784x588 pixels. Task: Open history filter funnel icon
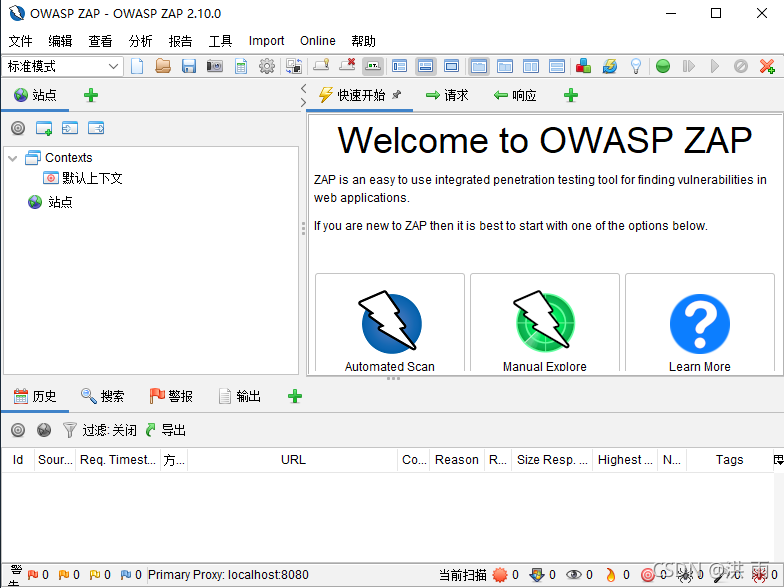pos(70,430)
